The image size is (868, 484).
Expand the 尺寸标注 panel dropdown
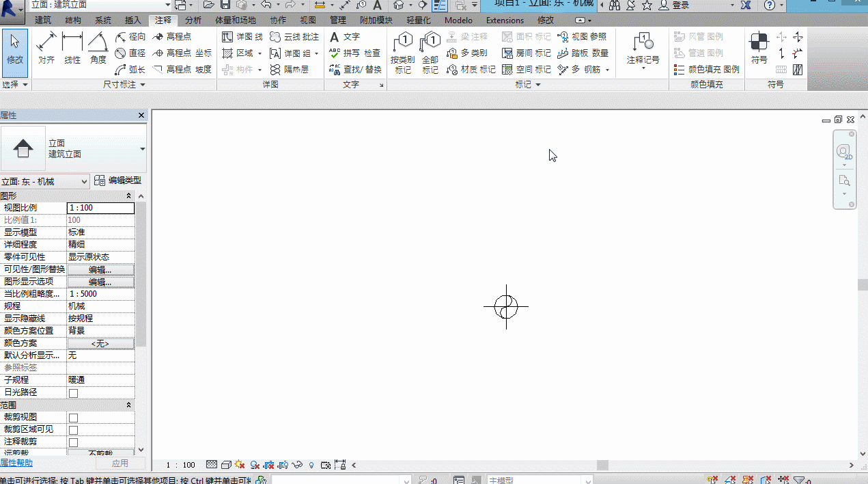(124, 85)
